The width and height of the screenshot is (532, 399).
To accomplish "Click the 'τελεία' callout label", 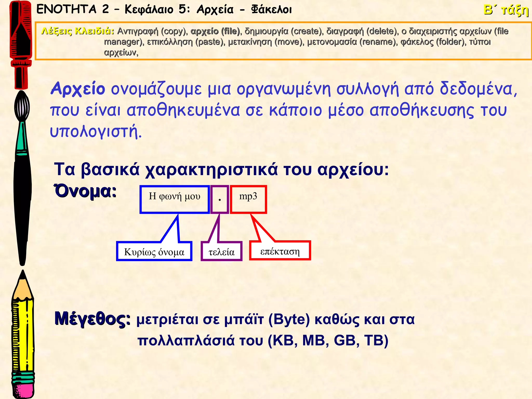I will coord(221,251).
